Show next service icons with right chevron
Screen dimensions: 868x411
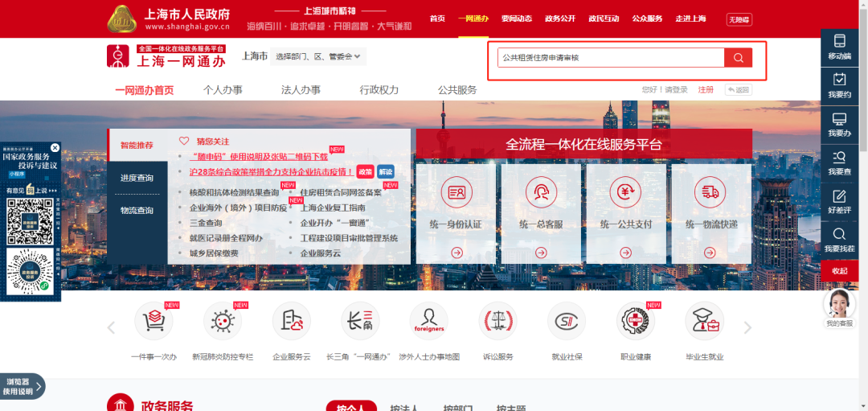click(747, 327)
